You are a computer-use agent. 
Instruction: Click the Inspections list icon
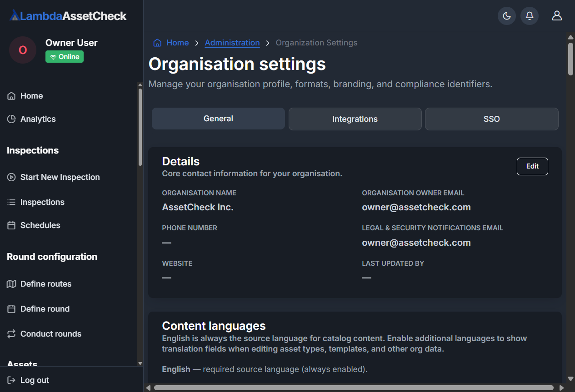[11, 202]
